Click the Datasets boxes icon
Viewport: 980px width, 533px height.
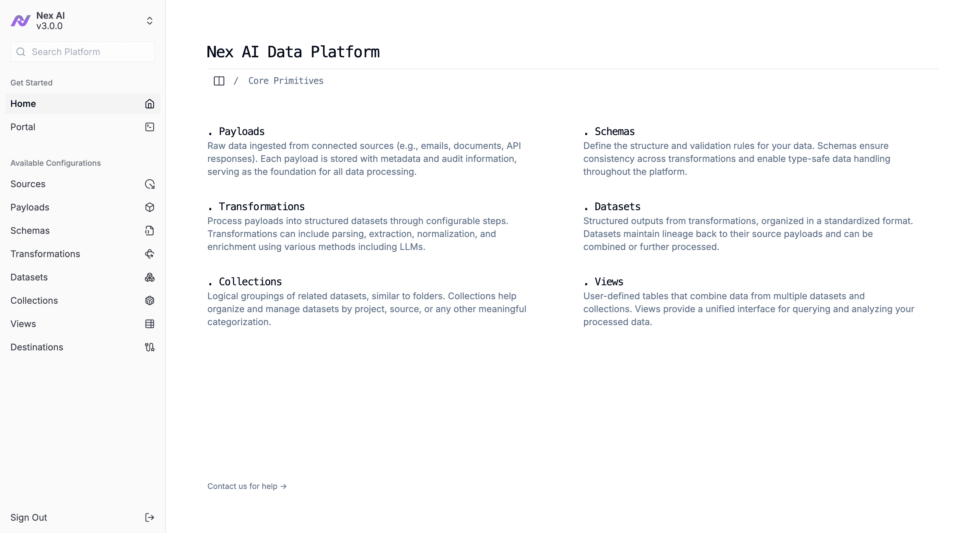pos(149,277)
